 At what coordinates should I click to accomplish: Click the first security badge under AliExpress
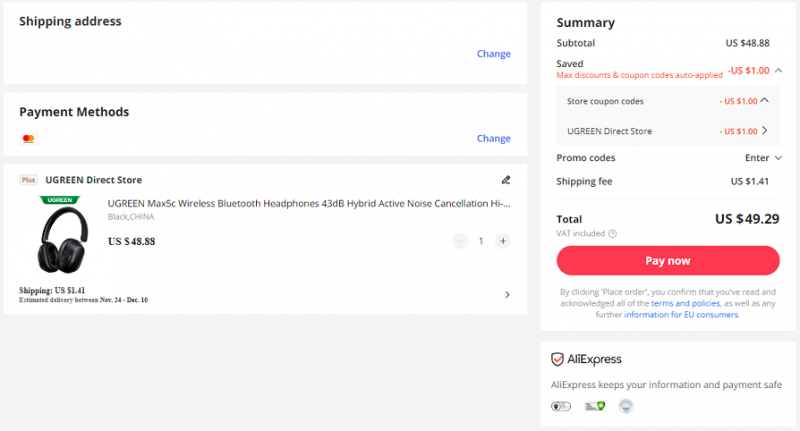[x=561, y=407]
